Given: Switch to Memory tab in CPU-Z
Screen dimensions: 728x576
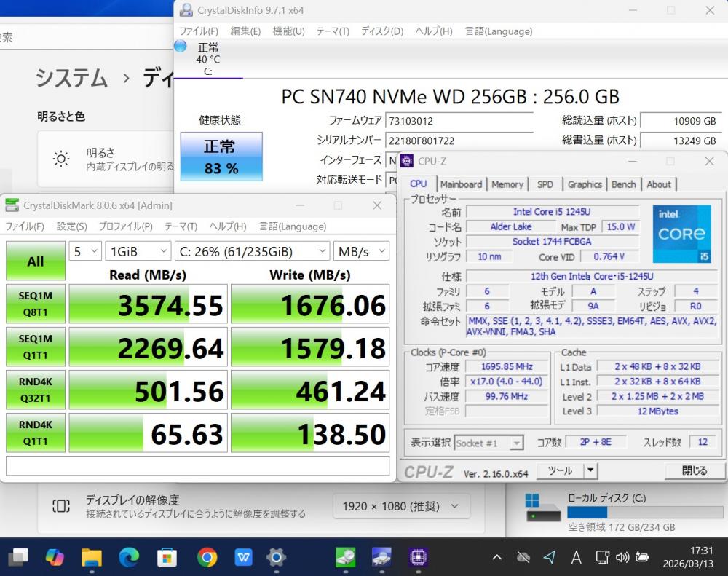Looking at the screenshot, I should tap(507, 184).
